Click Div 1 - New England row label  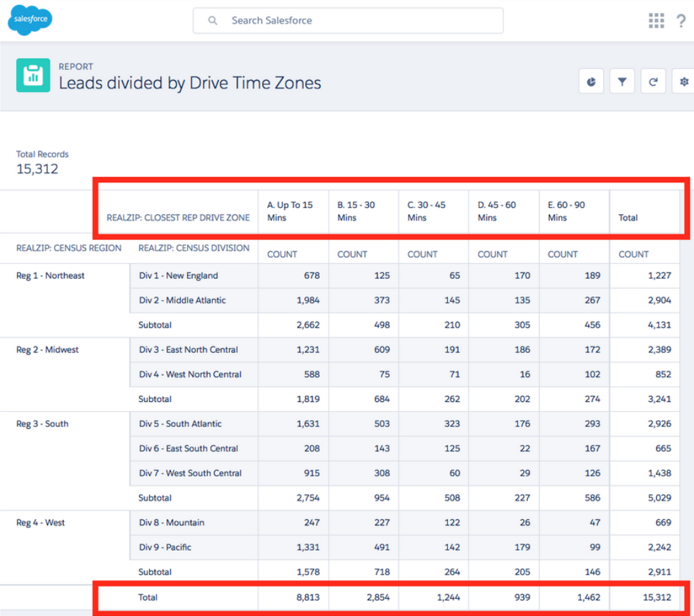(x=178, y=275)
